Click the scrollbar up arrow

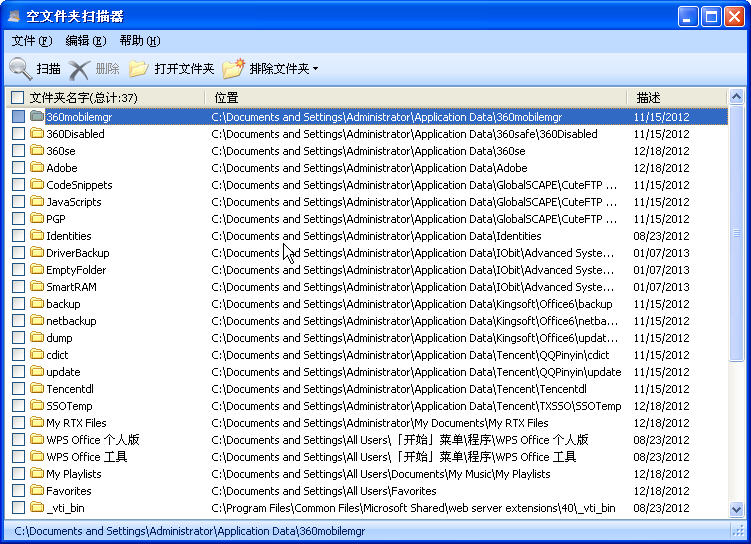pyautogui.click(x=736, y=97)
